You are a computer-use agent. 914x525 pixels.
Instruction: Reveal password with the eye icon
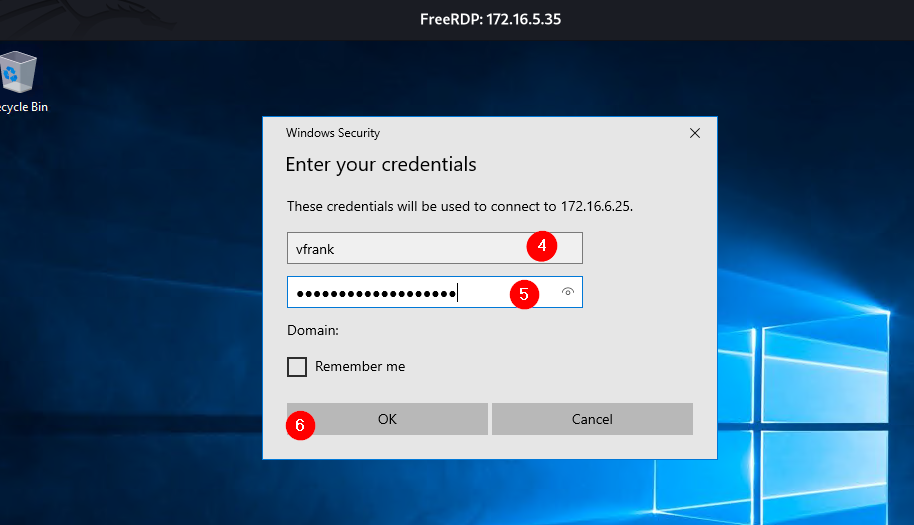pyautogui.click(x=568, y=292)
